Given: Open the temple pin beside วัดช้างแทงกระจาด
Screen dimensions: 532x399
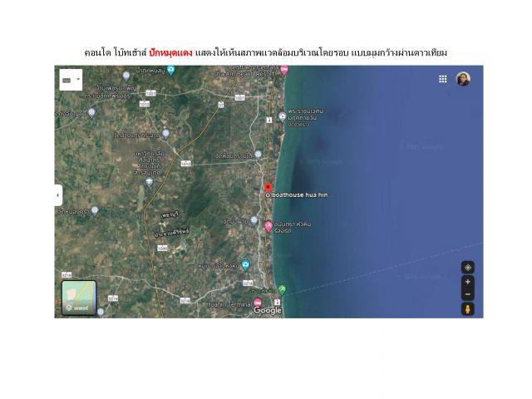Looking at the screenshot, I should (165, 135).
